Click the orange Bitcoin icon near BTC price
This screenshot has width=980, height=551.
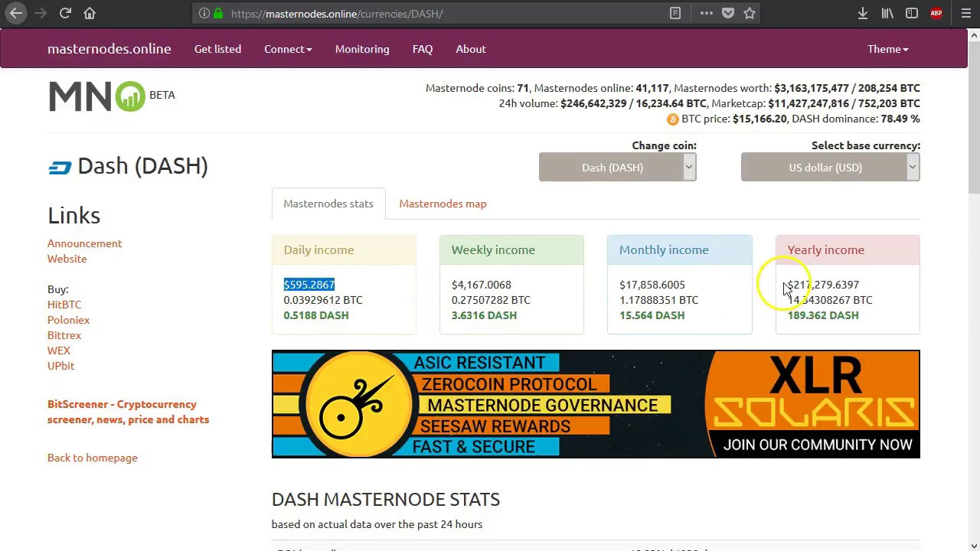(x=672, y=119)
